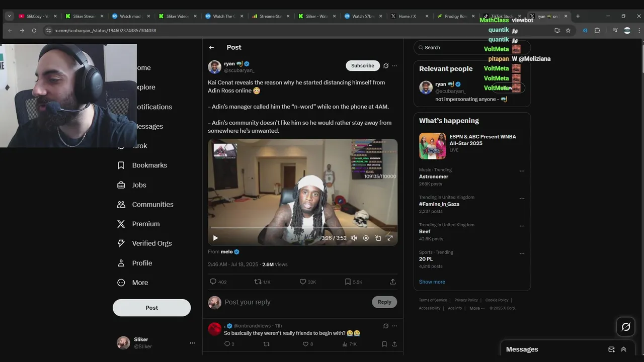Viewport: 644px width, 362px height.
Task: Open Premium in the sidebar
Action: coord(138,224)
